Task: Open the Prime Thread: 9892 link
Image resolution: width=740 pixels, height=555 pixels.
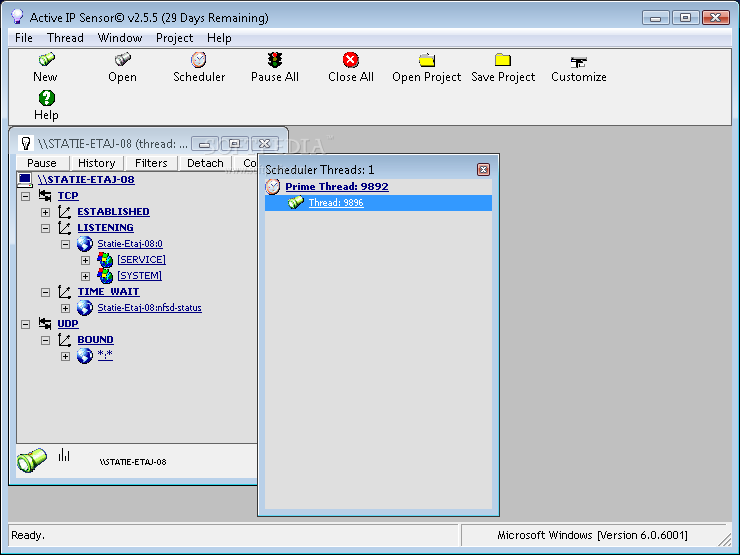Action: pyautogui.click(x=337, y=187)
